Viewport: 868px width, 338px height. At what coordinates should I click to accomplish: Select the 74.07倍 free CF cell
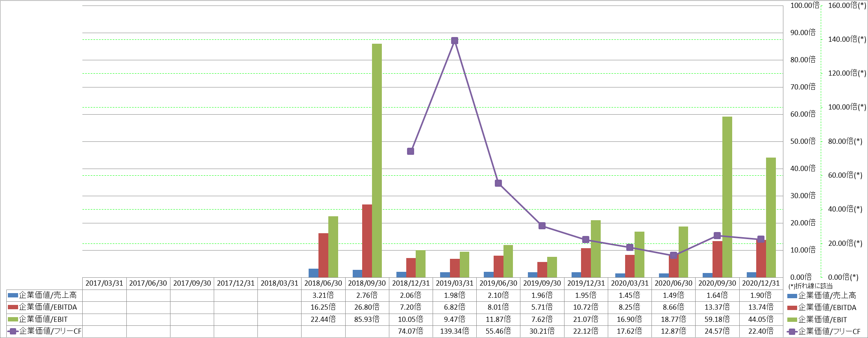click(x=411, y=331)
